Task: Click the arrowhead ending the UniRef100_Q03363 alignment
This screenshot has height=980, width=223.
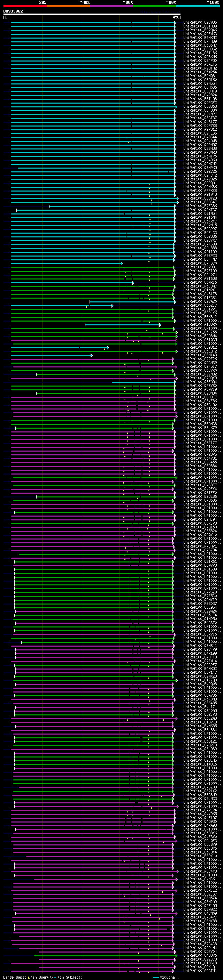Action: [x=177, y=106]
